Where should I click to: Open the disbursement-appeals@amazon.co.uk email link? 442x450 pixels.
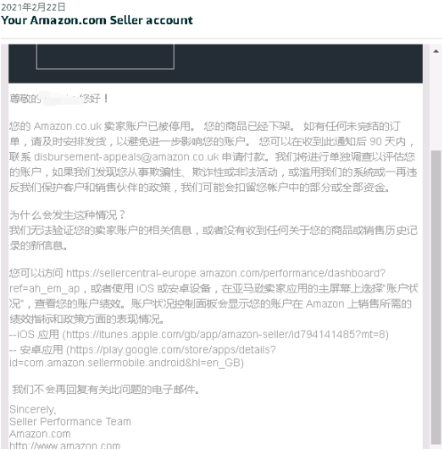pos(127,157)
